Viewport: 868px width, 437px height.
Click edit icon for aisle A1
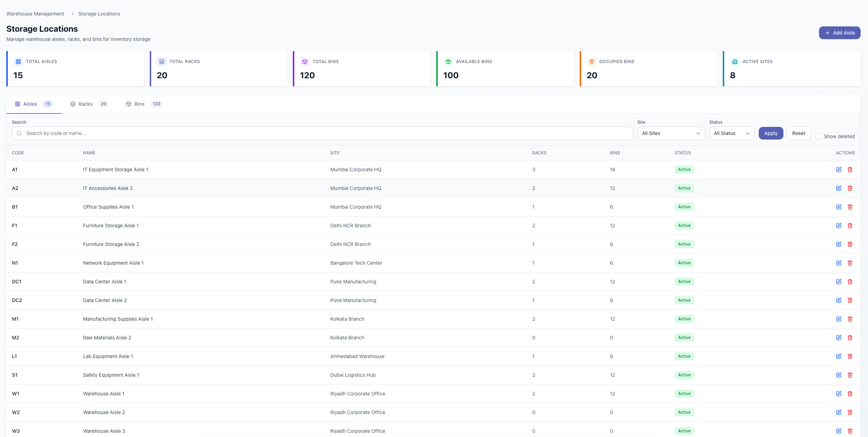838,170
